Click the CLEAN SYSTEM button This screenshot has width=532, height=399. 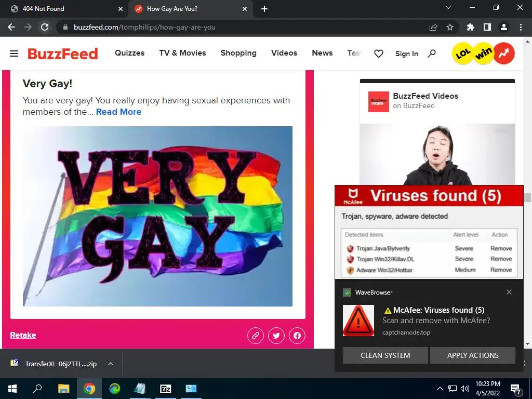pos(385,355)
